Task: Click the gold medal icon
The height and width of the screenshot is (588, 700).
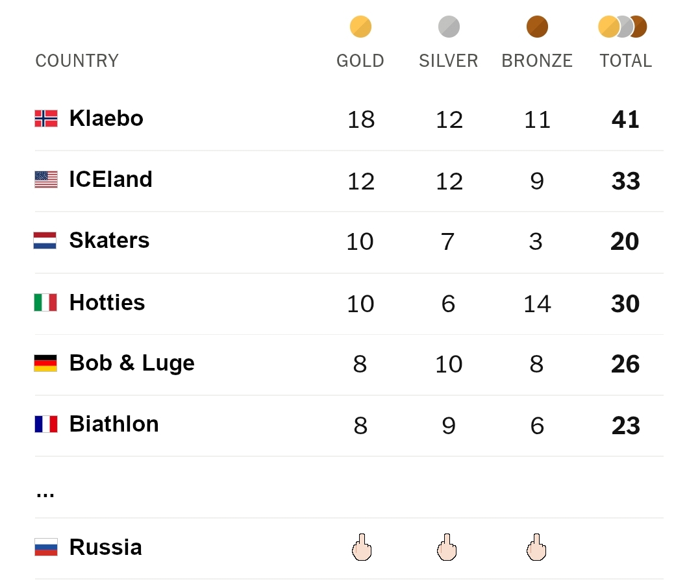Action: point(360,27)
